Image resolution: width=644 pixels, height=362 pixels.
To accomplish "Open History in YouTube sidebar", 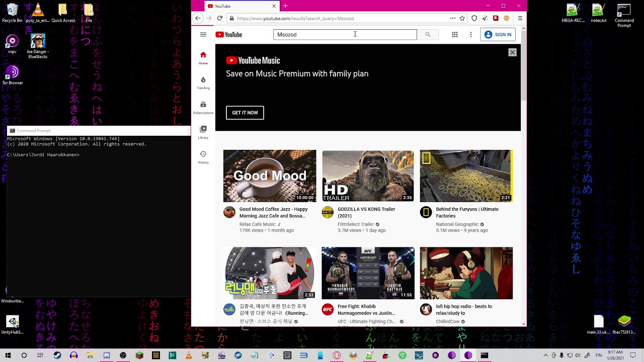I will pos(203,157).
